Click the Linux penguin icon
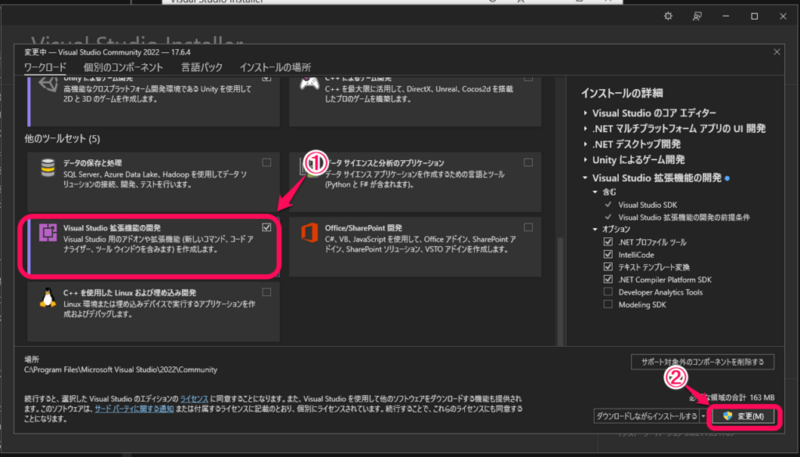 [48, 297]
